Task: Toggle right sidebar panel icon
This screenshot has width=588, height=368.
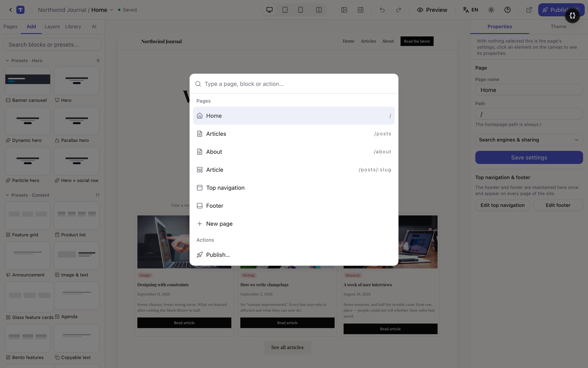Action: pyautogui.click(x=361, y=10)
